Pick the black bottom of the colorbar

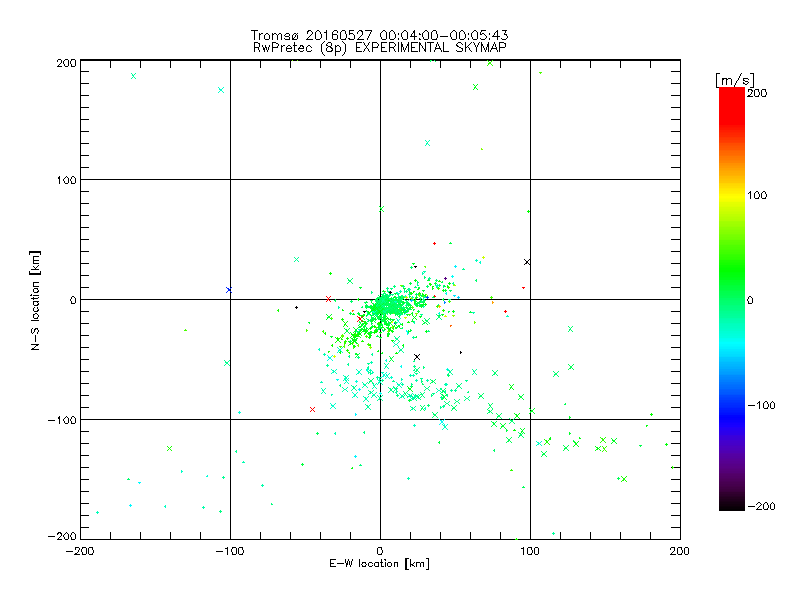(732, 505)
